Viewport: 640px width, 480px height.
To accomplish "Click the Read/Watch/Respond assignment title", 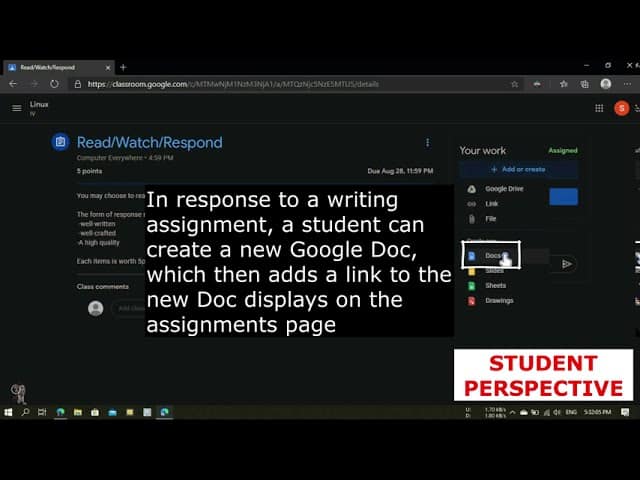I will pos(149,142).
